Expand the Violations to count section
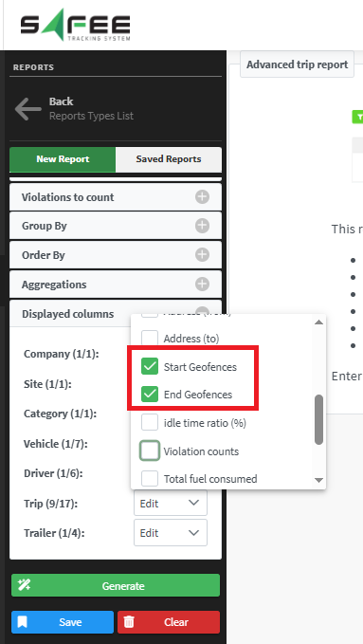The width and height of the screenshot is (363, 644). (x=116, y=197)
